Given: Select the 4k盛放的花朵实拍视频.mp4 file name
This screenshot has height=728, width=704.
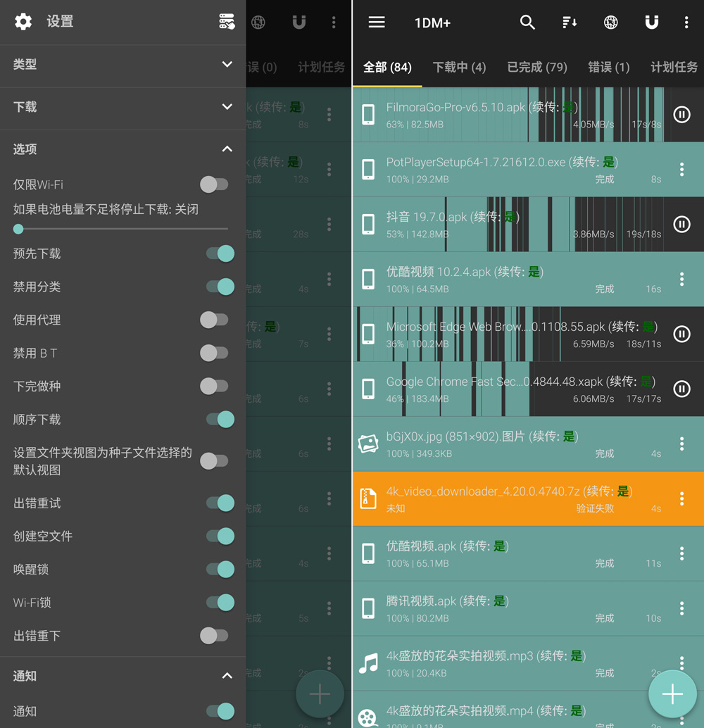Looking at the screenshot, I should (x=459, y=710).
